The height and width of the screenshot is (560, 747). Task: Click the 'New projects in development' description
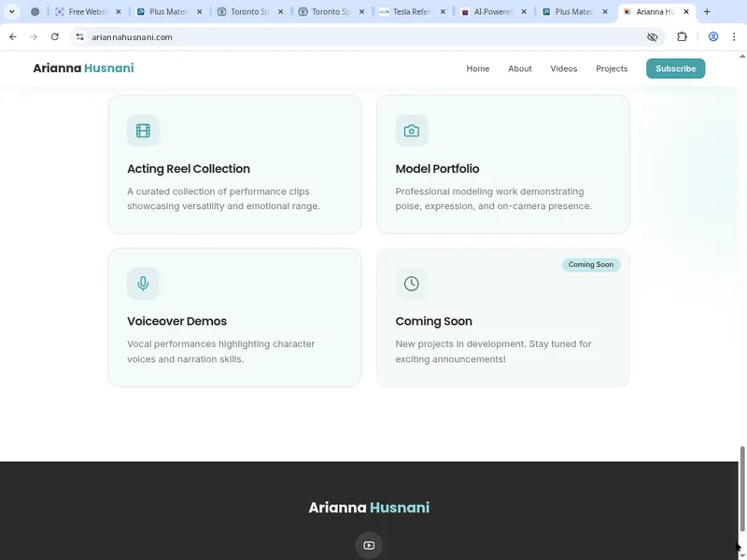click(x=494, y=352)
